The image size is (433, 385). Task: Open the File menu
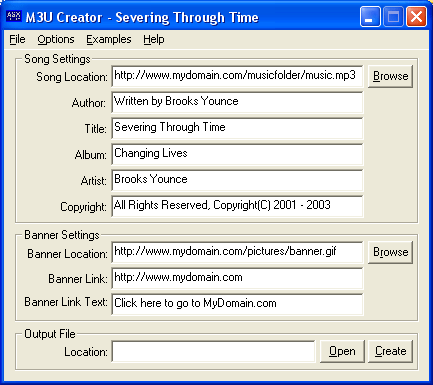coord(17,39)
